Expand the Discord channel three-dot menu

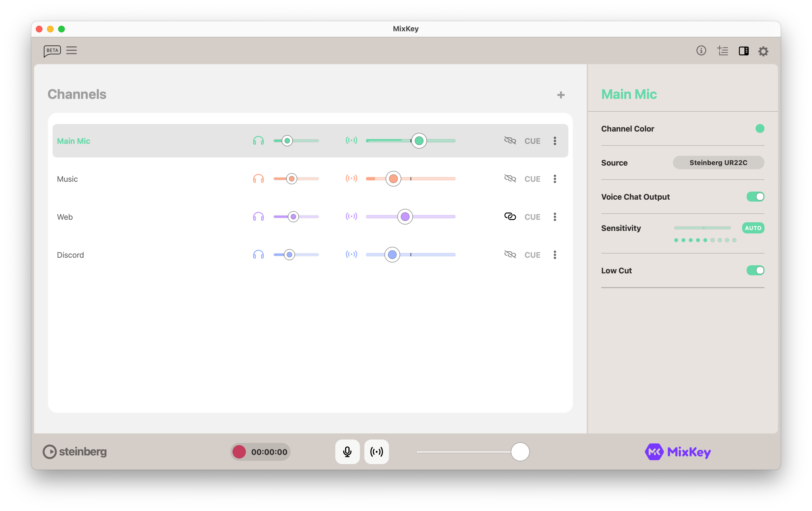click(555, 255)
